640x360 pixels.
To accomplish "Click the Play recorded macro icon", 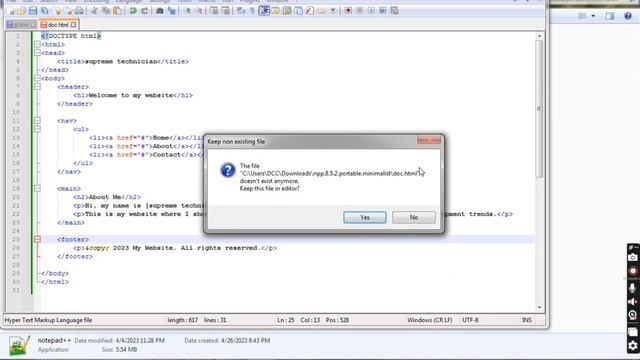I will point(371,11).
